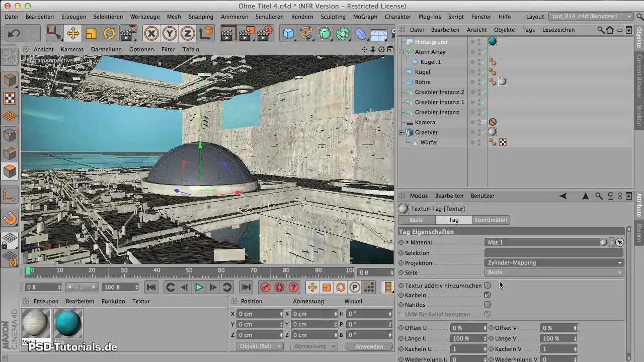Toggle the Kacheln checkbox
The width and height of the screenshot is (644, 362).
[x=487, y=295]
